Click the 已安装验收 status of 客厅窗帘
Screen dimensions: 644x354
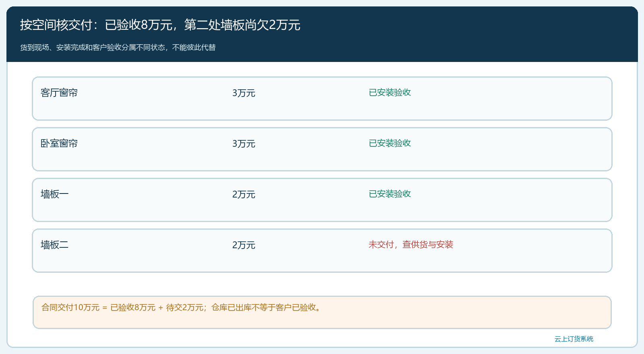click(x=390, y=93)
